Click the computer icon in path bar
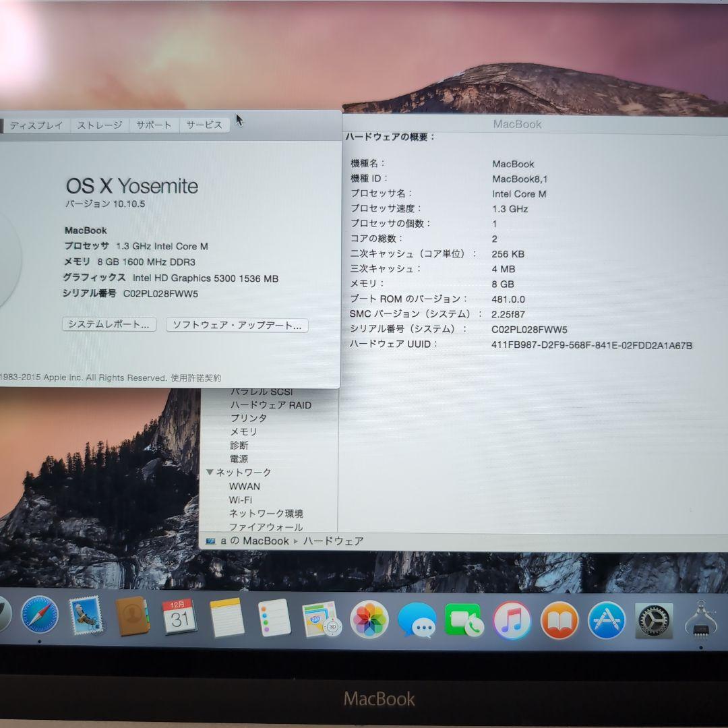The height and width of the screenshot is (728, 728). click(x=211, y=541)
